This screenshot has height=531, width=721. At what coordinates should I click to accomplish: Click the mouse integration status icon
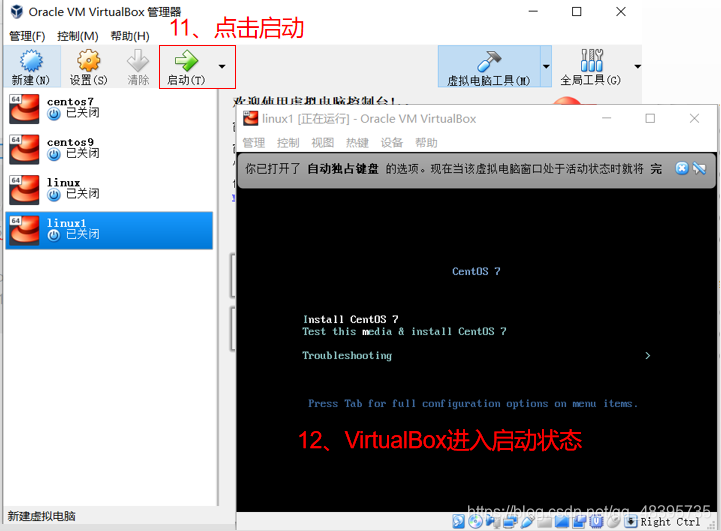coord(613,521)
